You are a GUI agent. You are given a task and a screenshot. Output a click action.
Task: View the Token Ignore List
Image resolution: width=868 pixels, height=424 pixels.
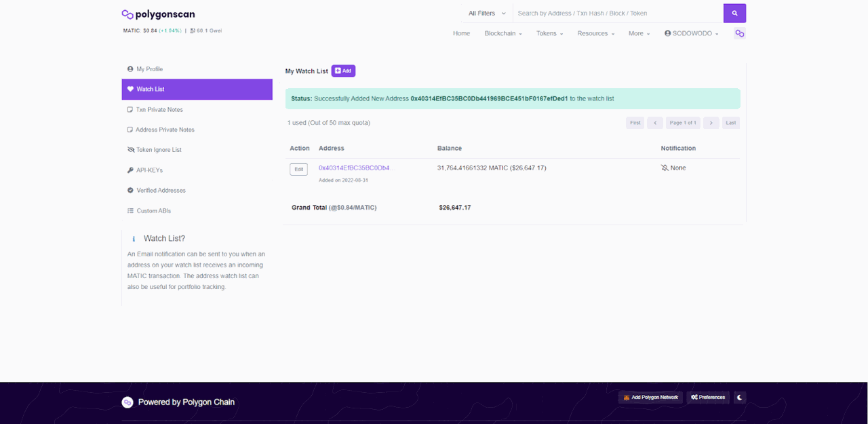pyautogui.click(x=159, y=149)
